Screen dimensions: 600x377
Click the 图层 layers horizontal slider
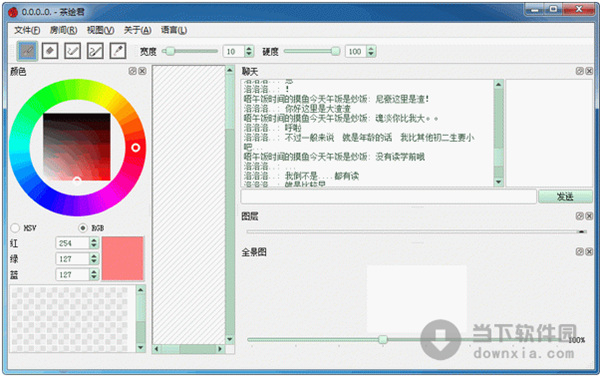point(417,232)
